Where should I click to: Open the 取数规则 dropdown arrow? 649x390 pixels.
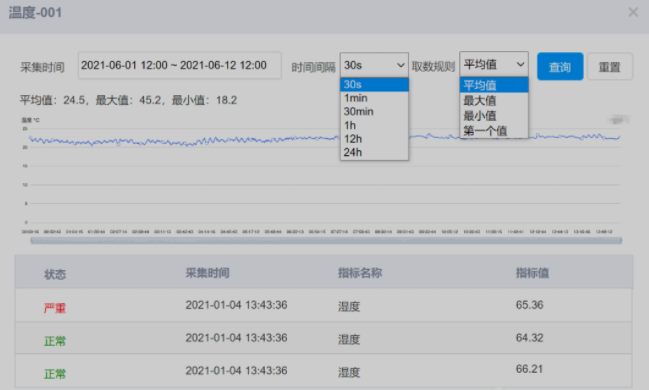pos(520,64)
